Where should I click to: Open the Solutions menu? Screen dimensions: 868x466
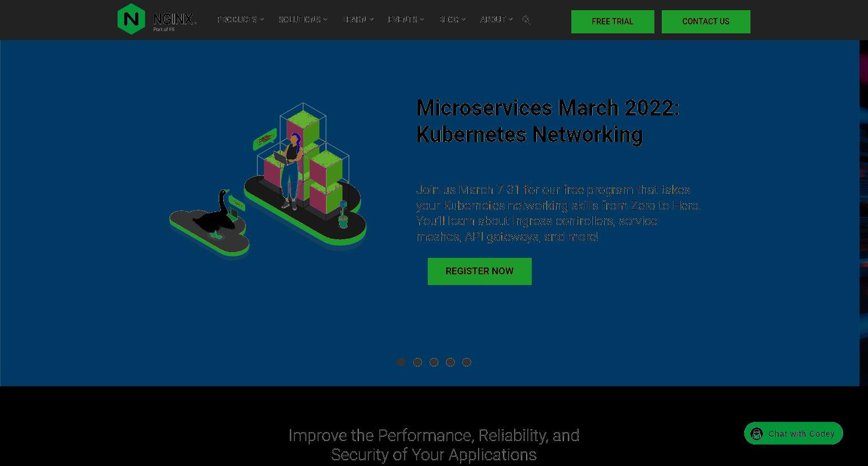click(300, 20)
